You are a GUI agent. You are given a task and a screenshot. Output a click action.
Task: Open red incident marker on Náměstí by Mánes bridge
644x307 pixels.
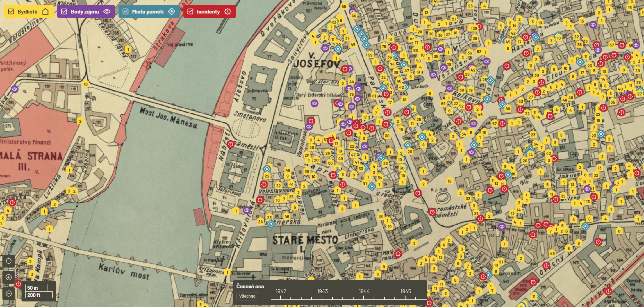(x=230, y=144)
